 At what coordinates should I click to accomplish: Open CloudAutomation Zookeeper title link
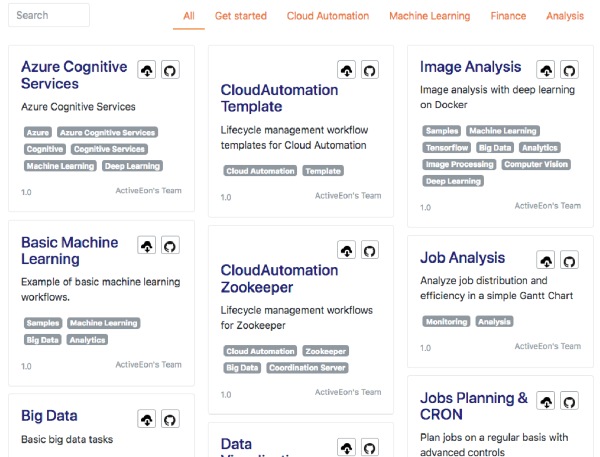point(279,279)
